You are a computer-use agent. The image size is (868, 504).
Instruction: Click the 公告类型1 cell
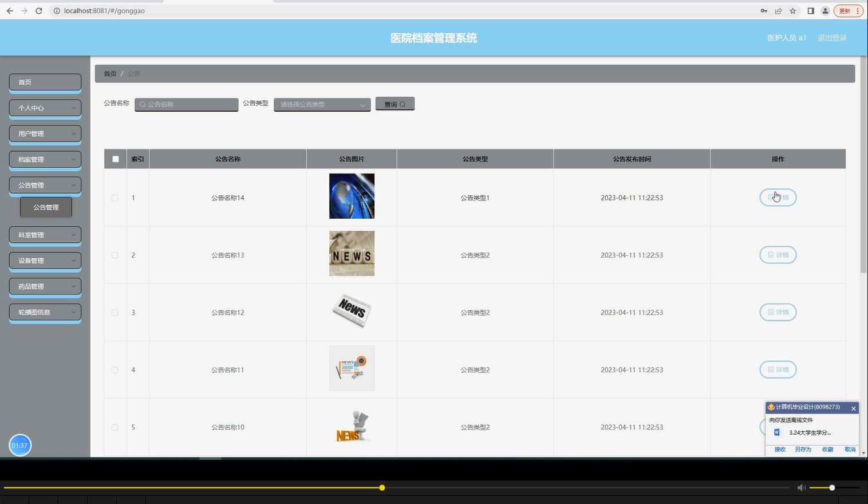click(475, 198)
